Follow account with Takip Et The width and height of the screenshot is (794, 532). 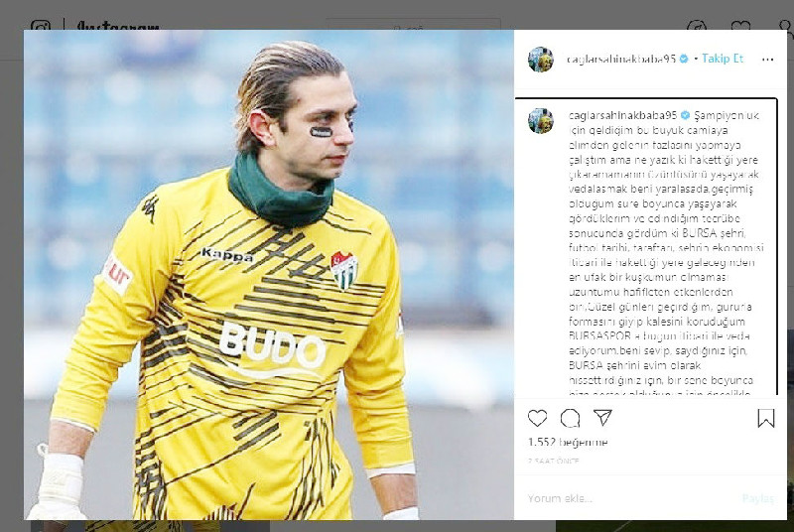coord(723,59)
